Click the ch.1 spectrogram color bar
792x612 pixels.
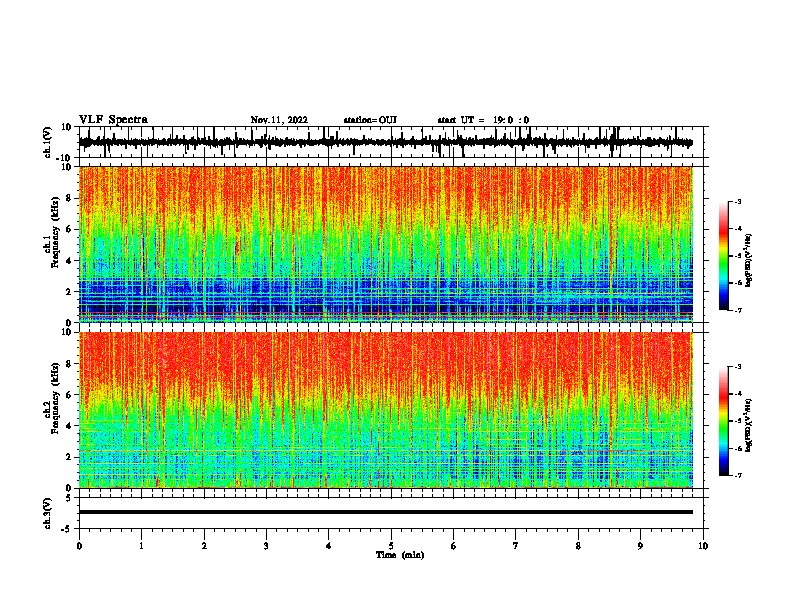[724, 256]
